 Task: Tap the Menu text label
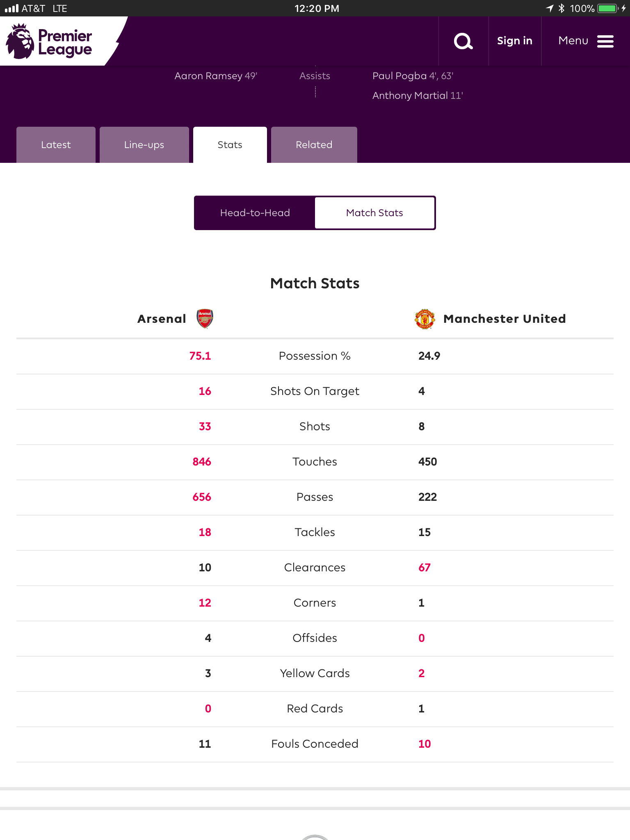tap(573, 41)
